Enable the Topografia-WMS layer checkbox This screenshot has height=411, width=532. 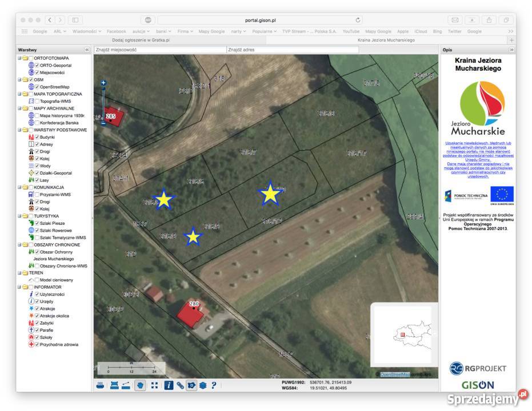(37, 101)
